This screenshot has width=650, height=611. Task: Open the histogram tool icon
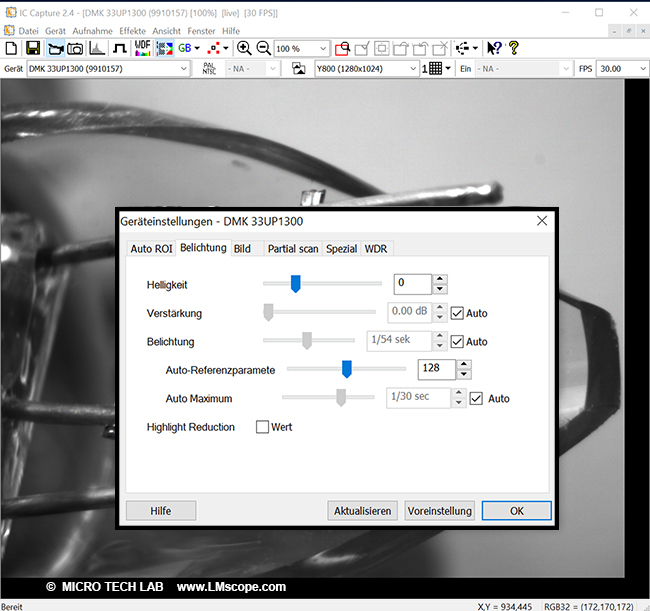pyautogui.click(x=98, y=48)
